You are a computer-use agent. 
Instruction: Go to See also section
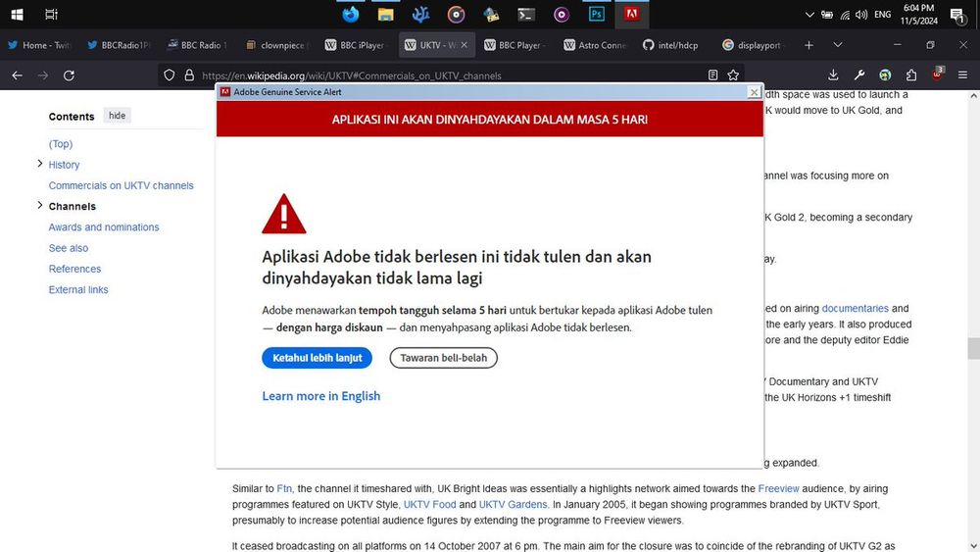69,248
